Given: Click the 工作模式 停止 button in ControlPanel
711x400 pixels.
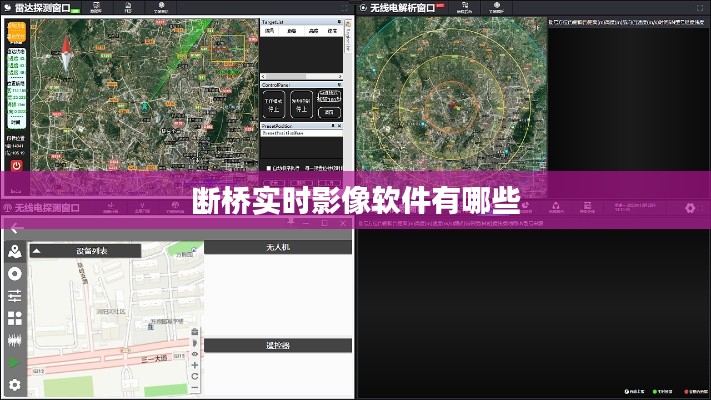Looking at the screenshot, I should [274, 105].
